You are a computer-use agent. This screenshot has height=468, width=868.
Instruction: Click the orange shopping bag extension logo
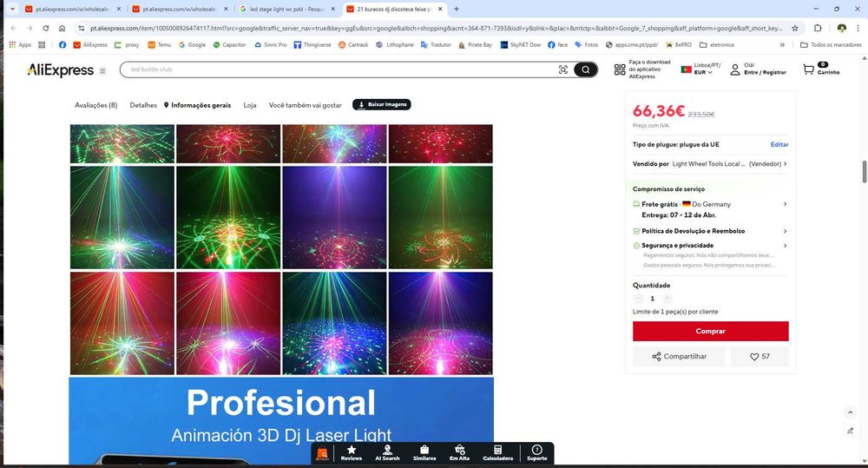322,453
